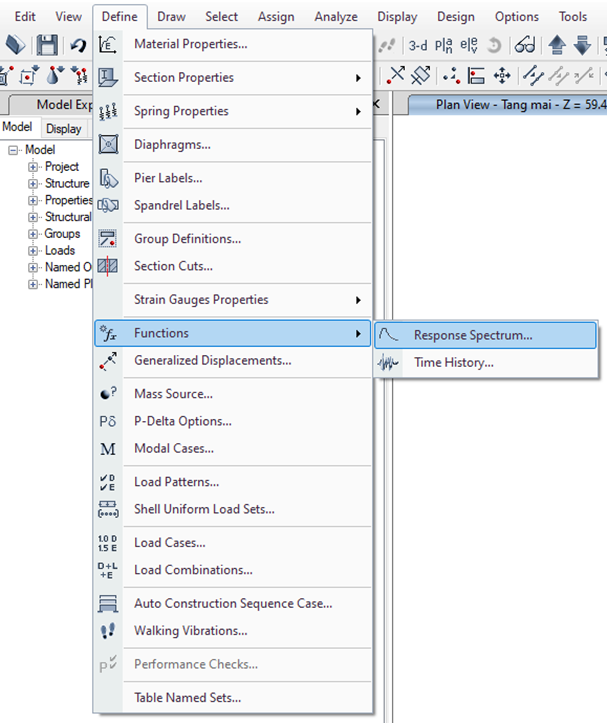Click the eyeglasses perspective toggle icon
The width and height of the screenshot is (607, 723).
click(x=524, y=45)
